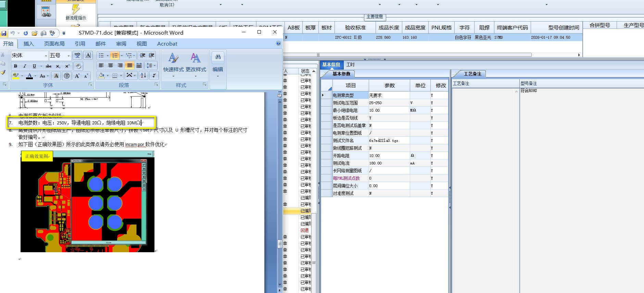Justify the paragraph text
The image size is (644, 293).
click(x=129, y=65)
